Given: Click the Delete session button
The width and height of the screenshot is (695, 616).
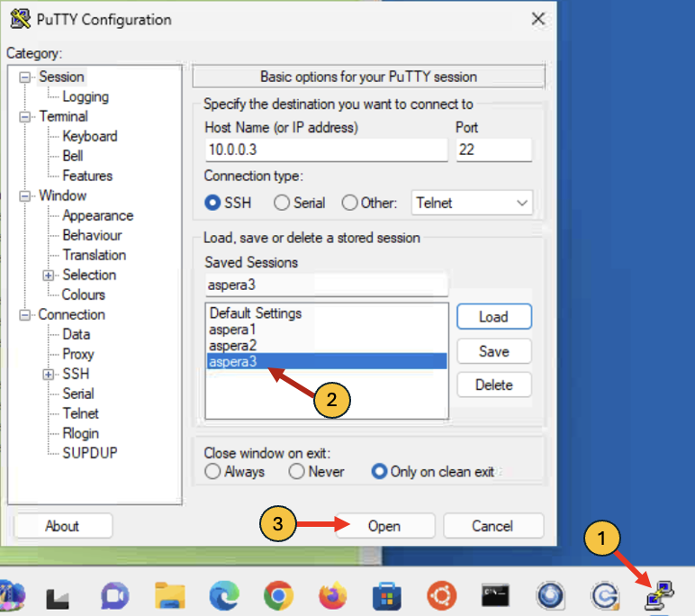Looking at the screenshot, I should coord(493,385).
